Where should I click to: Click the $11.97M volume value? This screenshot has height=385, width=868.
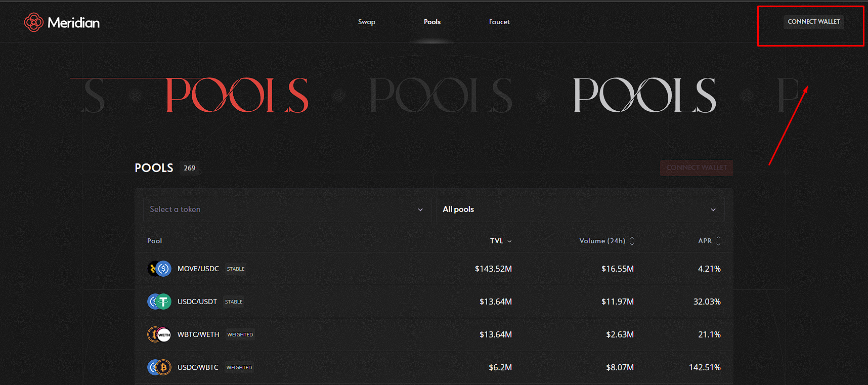click(x=618, y=302)
